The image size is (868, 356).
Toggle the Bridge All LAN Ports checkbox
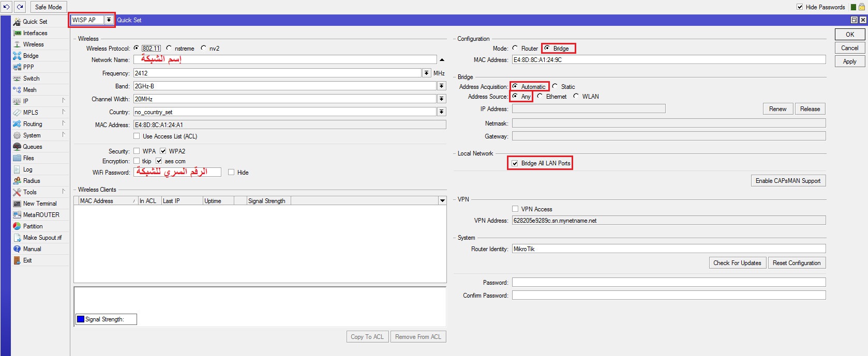(x=515, y=163)
